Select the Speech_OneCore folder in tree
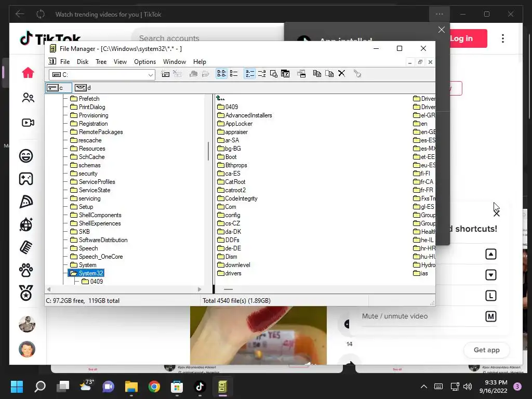Image resolution: width=532 pixels, height=399 pixels. (x=96, y=257)
